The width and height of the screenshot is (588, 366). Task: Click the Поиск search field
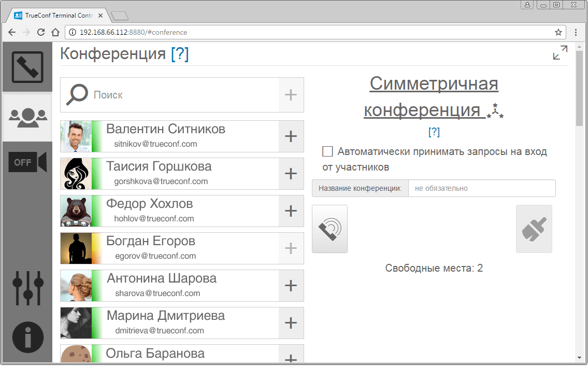coord(184,95)
